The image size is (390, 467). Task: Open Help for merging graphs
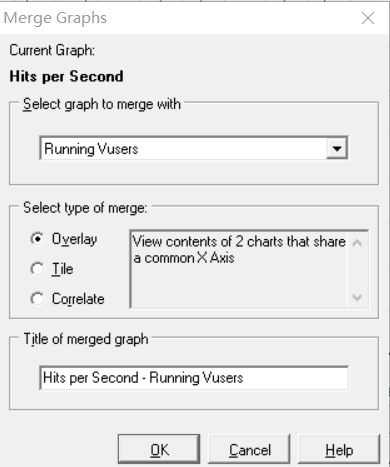coord(339,449)
